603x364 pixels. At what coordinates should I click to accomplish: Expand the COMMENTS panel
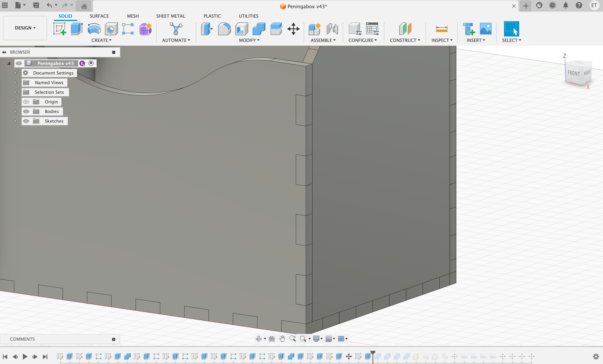[113, 339]
